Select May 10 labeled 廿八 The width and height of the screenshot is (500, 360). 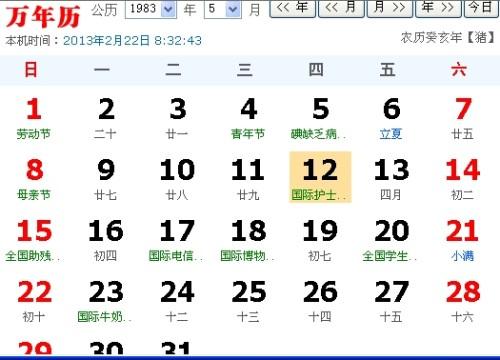tap(177, 178)
